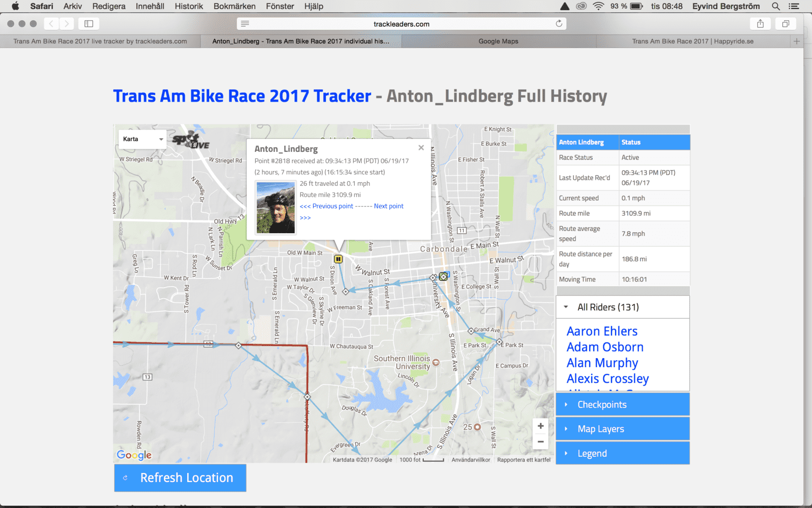812x508 pixels.
Task: Click the Route average speed value 7.8 mph
Action: click(x=633, y=234)
